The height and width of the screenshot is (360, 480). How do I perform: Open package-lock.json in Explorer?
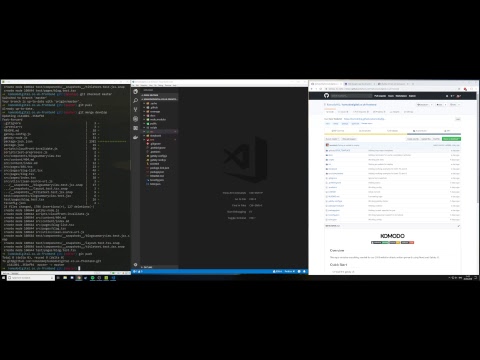160,168
